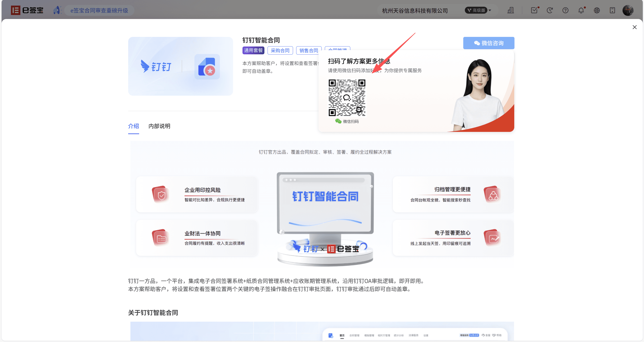Click the shield icon on 企业用印风险 card
This screenshot has height=342, width=644.
tap(160, 194)
